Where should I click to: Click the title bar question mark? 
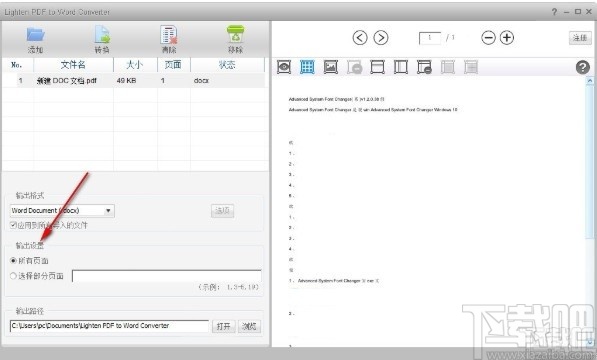click(554, 12)
